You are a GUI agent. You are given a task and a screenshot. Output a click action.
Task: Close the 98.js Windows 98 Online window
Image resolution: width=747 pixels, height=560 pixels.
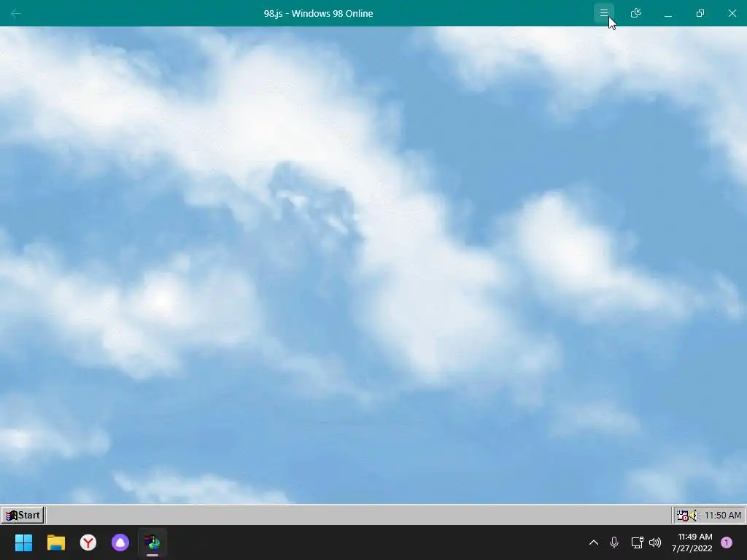point(732,13)
